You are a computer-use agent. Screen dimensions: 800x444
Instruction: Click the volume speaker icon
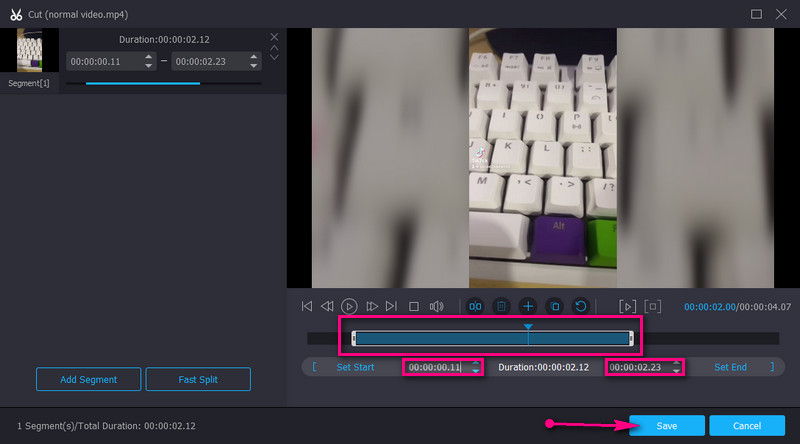click(x=436, y=306)
